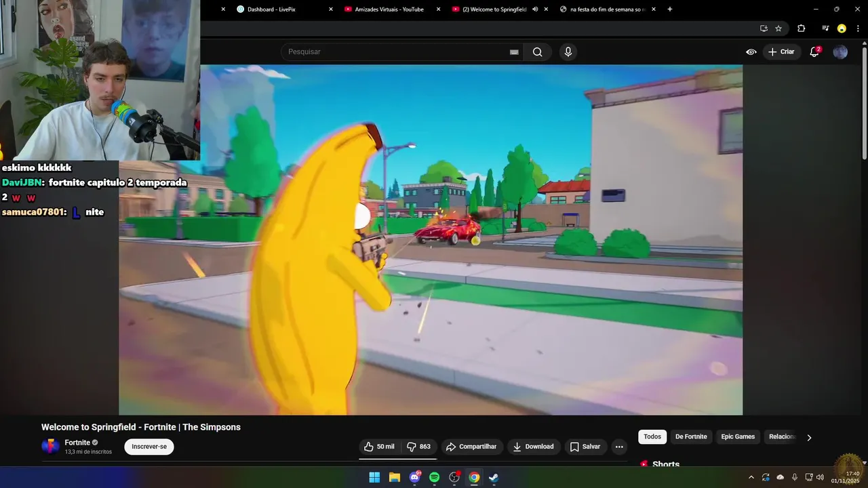Expand the hidden system tray icons
The width and height of the screenshot is (868, 488).
751,477
